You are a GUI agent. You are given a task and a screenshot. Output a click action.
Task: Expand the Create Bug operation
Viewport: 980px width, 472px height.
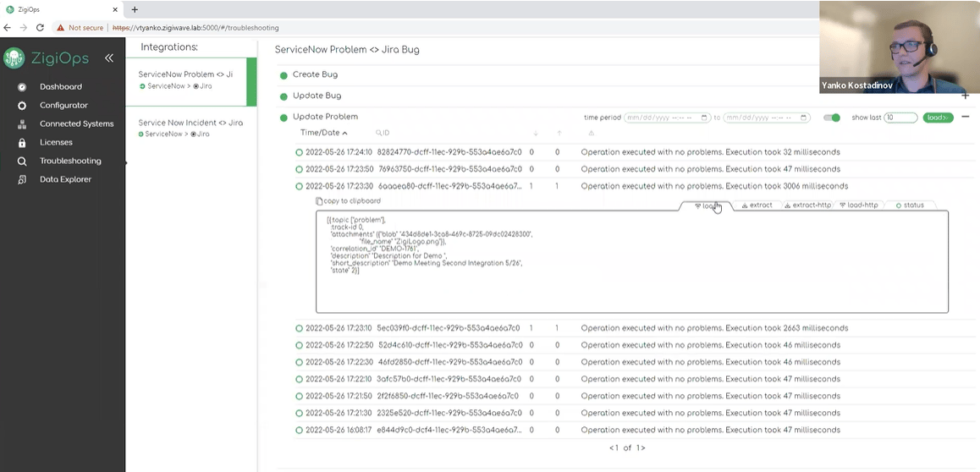[x=315, y=74]
